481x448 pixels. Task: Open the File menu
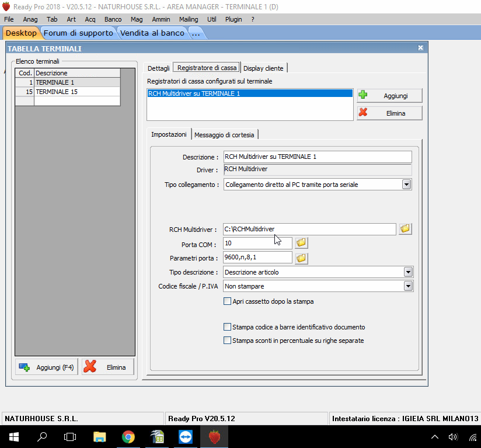(x=9, y=19)
